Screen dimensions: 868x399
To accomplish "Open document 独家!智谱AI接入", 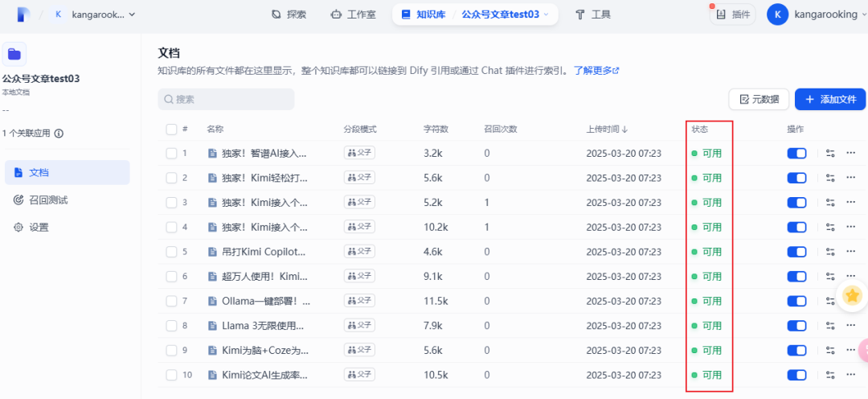I will [264, 154].
